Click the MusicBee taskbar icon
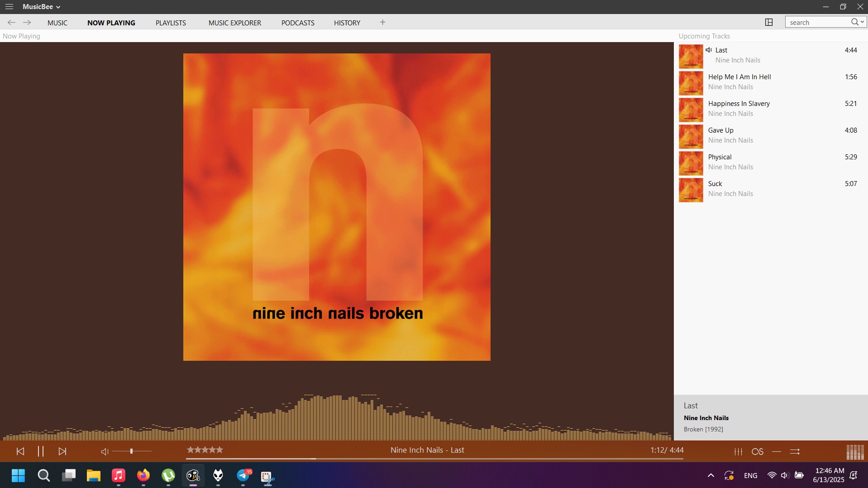The height and width of the screenshot is (488, 868). click(193, 475)
